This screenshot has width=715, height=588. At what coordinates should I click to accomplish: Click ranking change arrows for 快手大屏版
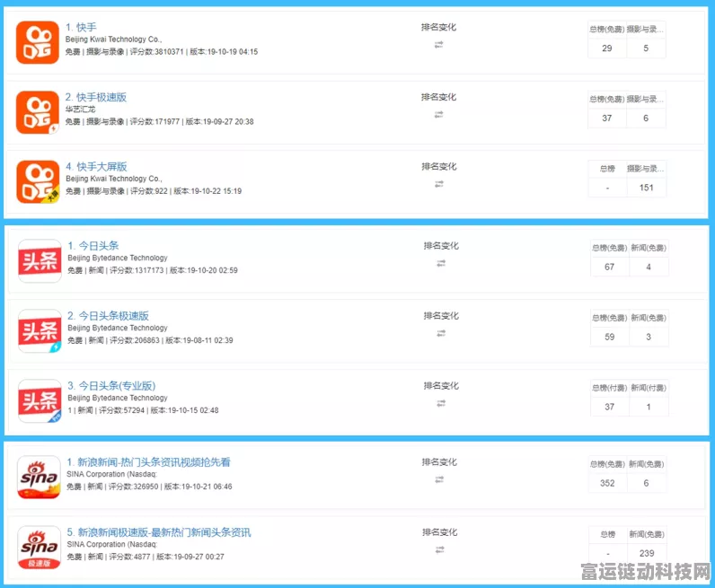[439, 184]
